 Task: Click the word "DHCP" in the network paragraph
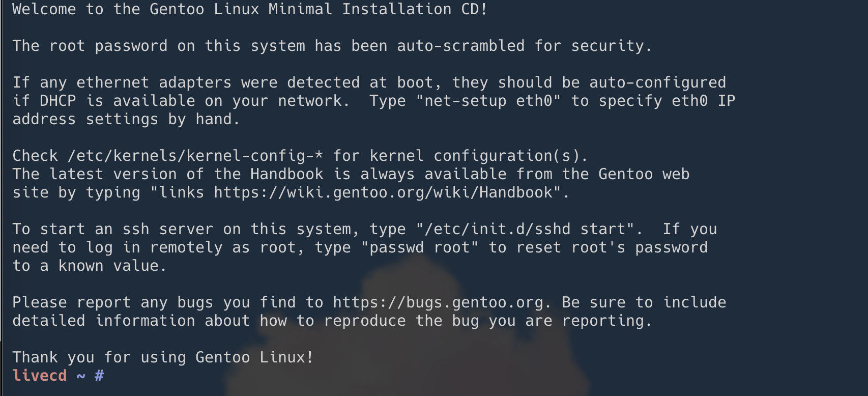58,101
